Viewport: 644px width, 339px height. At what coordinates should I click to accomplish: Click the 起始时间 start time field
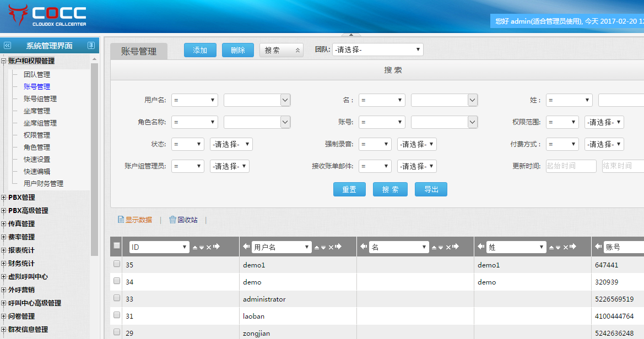pos(571,166)
